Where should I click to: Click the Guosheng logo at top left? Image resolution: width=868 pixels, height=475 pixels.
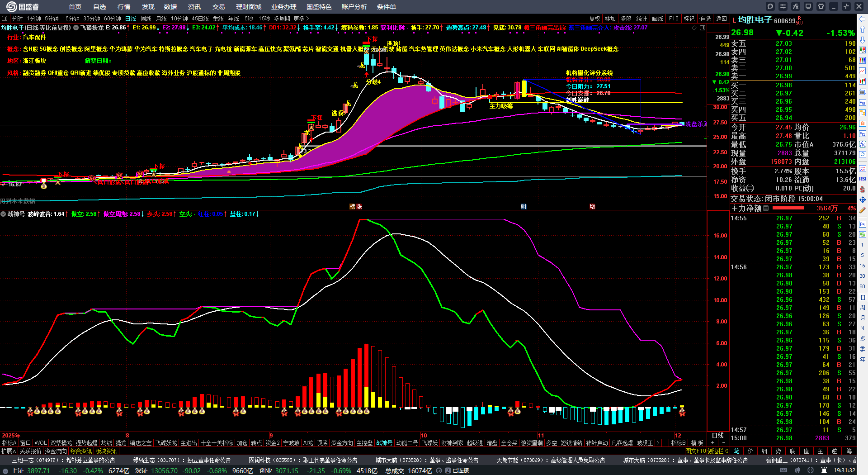click(x=23, y=7)
